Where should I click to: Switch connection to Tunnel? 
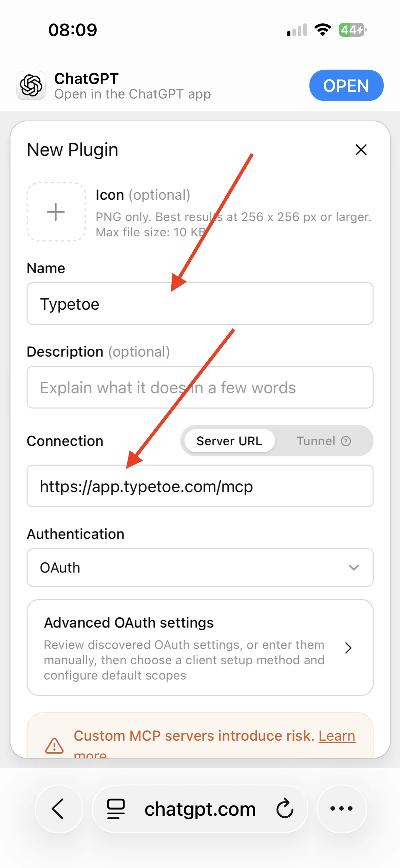click(316, 441)
